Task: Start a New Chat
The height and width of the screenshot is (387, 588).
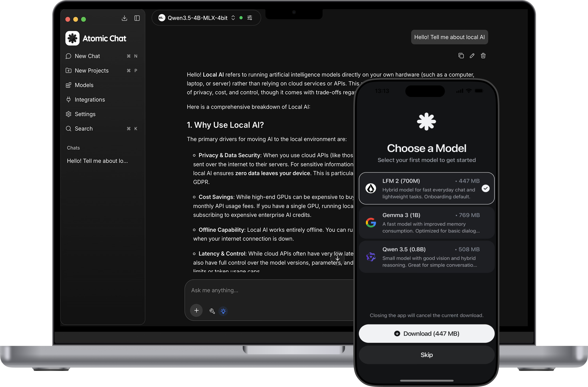Action: click(x=102, y=56)
